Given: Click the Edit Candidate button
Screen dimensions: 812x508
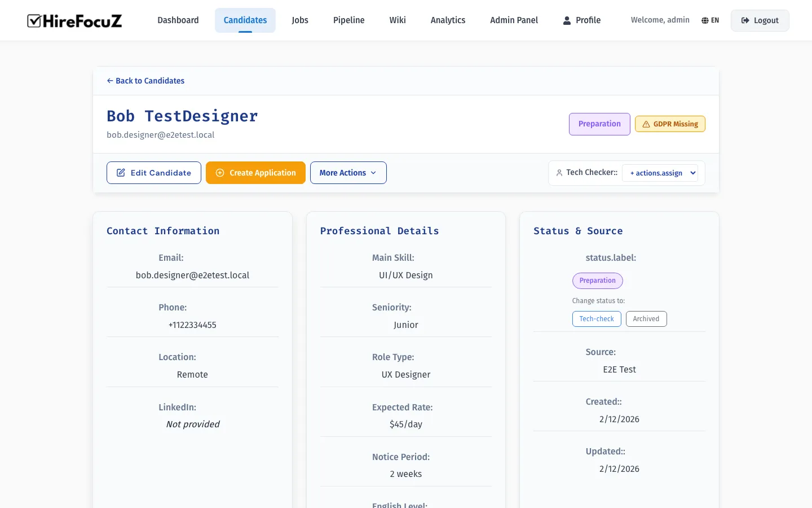Looking at the screenshot, I should pyautogui.click(x=153, y=173).
